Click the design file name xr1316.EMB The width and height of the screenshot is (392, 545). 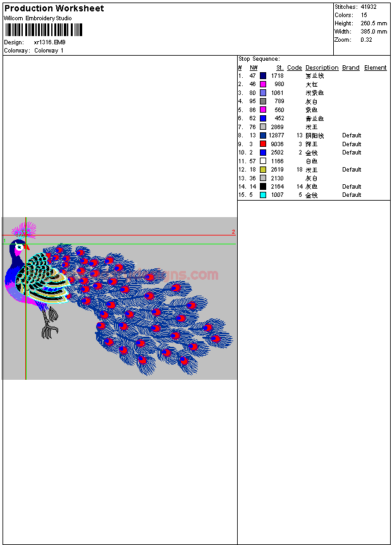(49, 42)
